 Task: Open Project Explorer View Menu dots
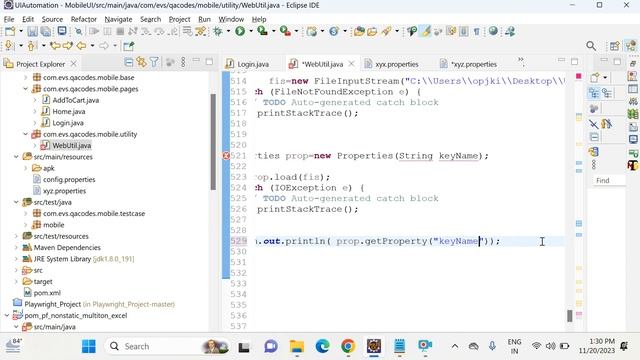click(183, 62)
